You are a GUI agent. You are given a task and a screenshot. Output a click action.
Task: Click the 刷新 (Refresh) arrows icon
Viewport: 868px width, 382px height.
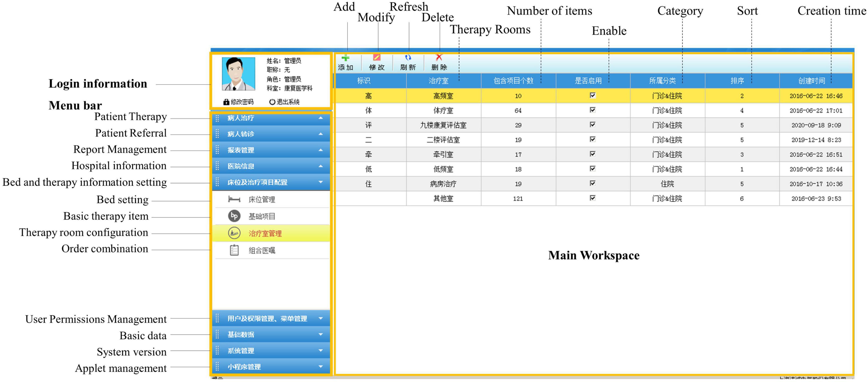(x=408, y=58)
